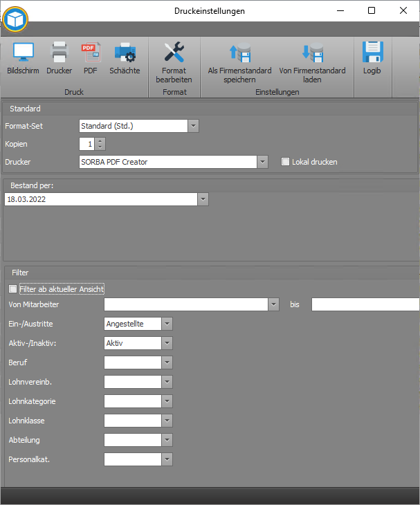This screenshot has width=420, height=505.
Task: Open the Schächte tray settings
Action: pos(125,54)
